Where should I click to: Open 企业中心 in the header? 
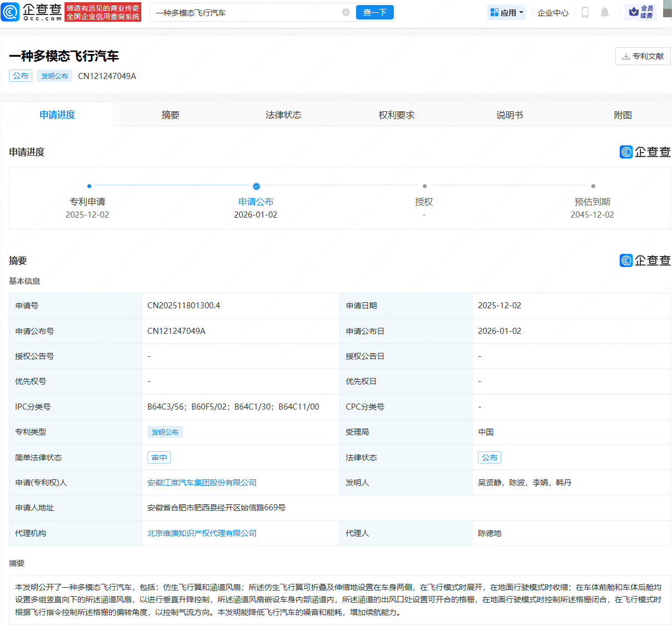[x=552, y=12]
